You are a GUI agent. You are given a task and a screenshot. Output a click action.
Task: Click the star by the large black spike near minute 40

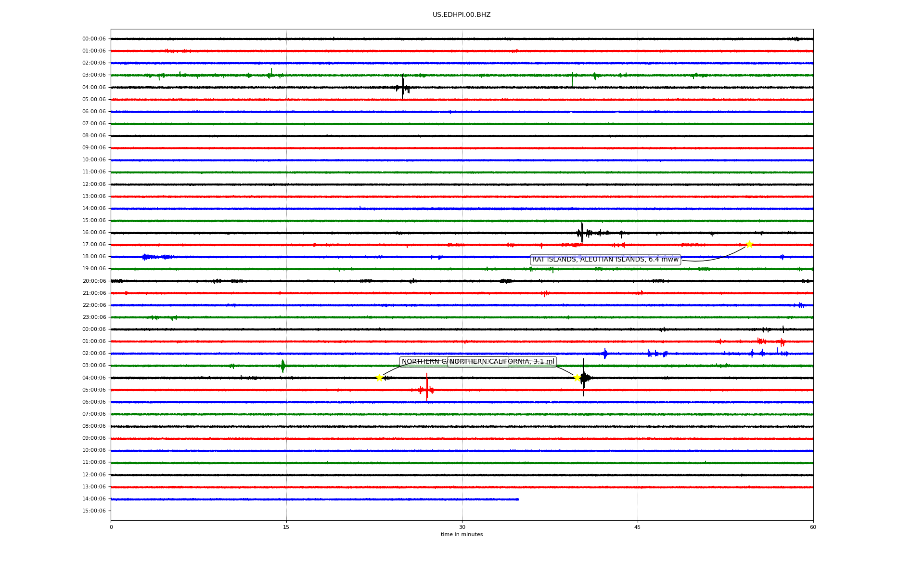[577, 378]
